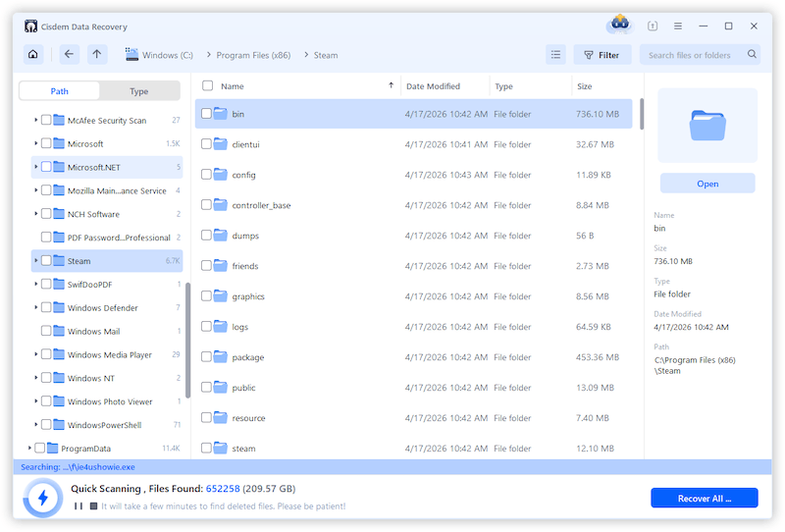Sort by Name ascending arrow
Image resolution: width=785 pixels, height=532 pixels.
pos(391,85)
